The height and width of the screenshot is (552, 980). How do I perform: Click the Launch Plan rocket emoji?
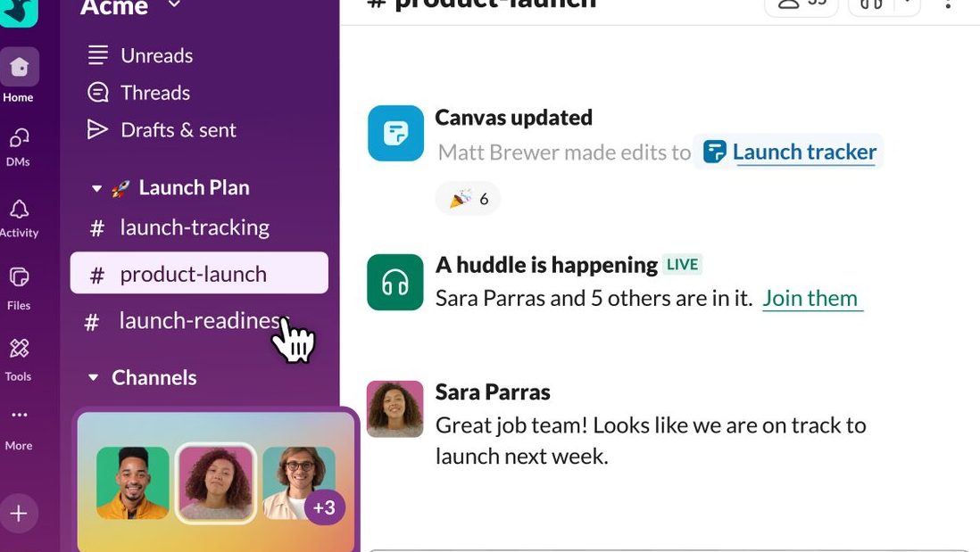pos(120,188)
